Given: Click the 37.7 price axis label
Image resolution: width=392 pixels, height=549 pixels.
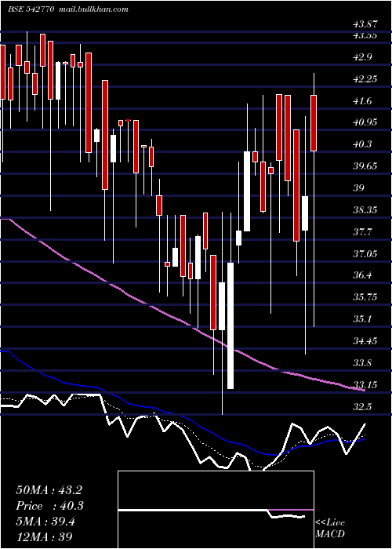Looking at the screenshot, I should [x=362, y=232].
